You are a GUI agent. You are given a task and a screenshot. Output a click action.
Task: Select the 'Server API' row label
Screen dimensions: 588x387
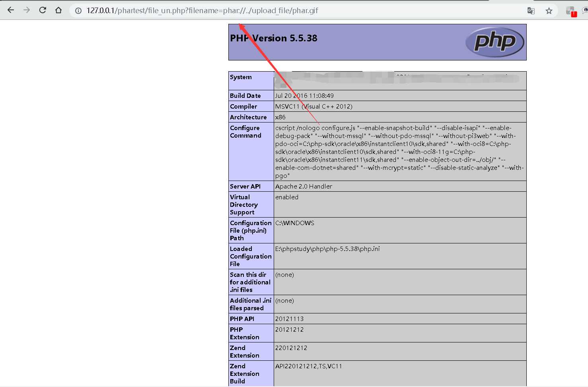tap(245, 187)
